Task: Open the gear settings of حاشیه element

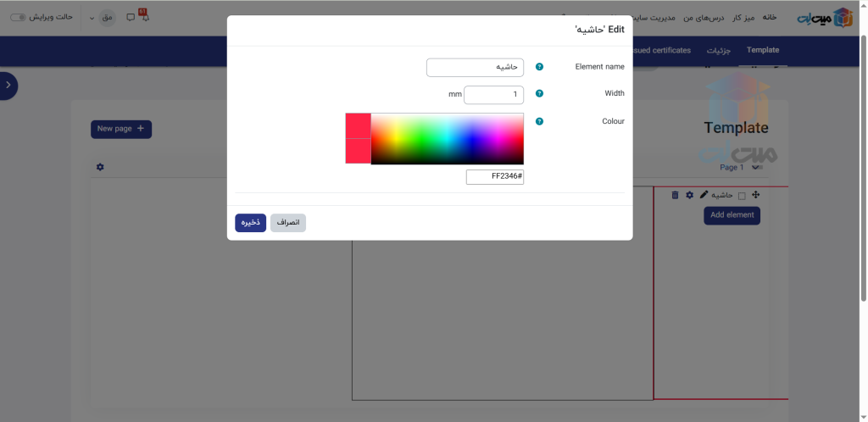Action: coord(689,195)
